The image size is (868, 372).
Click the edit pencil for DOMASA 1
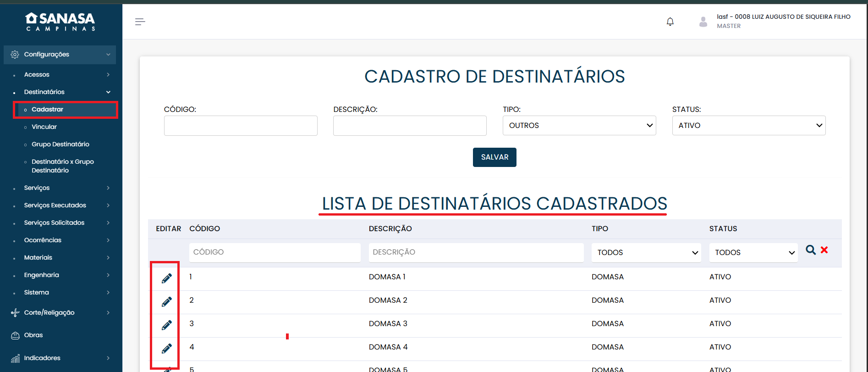tap(167, 278)
